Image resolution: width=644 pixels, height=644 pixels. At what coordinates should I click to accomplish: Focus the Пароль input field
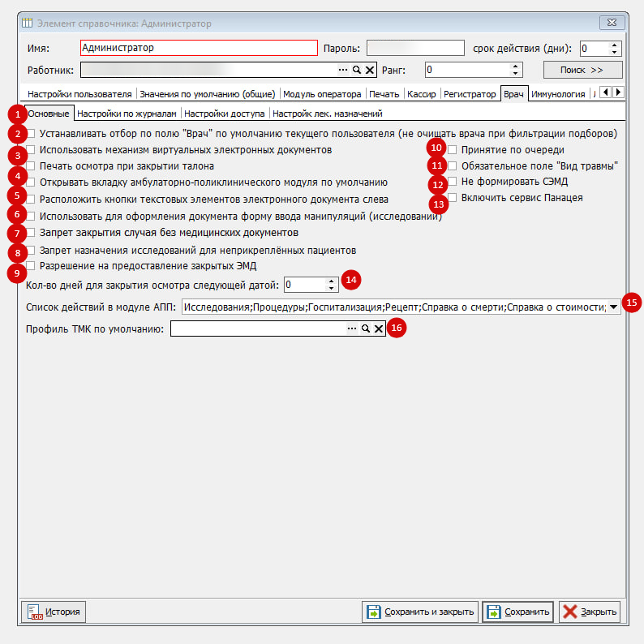click(415, 48)
